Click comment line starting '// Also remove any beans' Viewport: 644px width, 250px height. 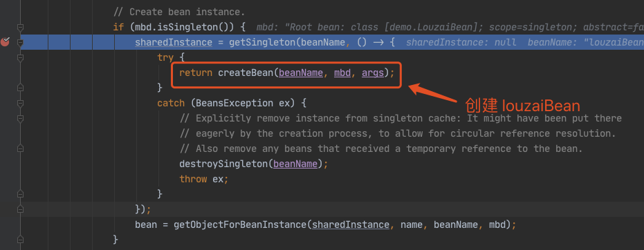click(x=381, y=148)
